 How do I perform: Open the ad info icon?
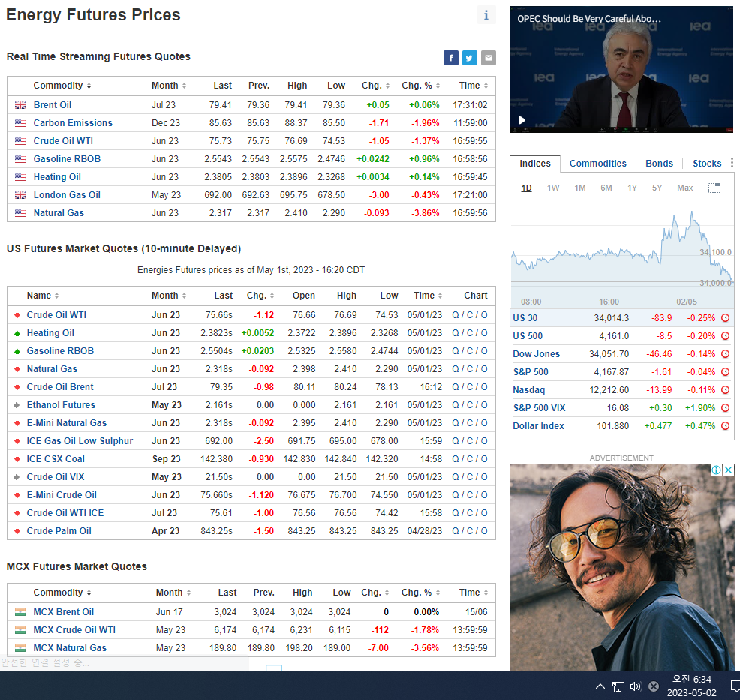[717, 470]
